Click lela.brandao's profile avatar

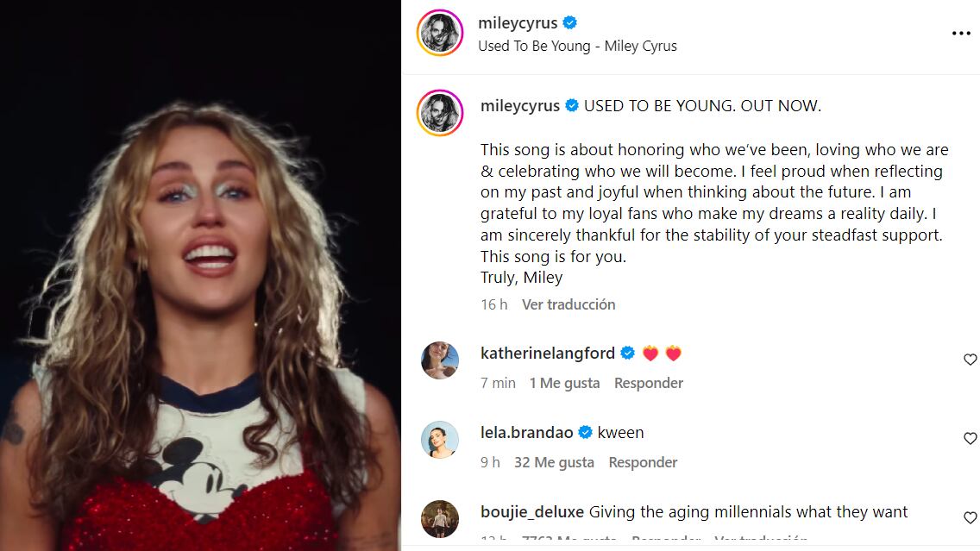pos(441,440)
